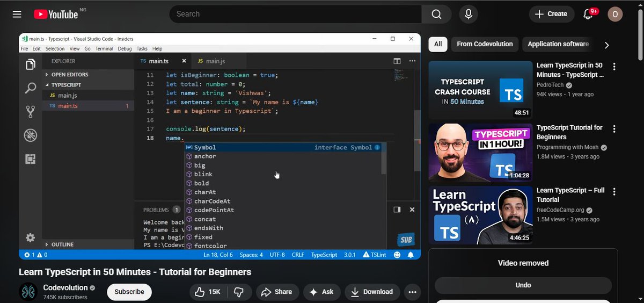Select From Codevolution chip
Viewport: 644px width, 303px height.
click(485, 44)
